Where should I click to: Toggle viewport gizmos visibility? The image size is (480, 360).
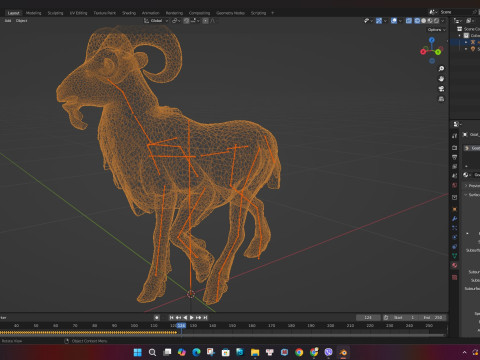pyautogui.click(x=379, y=21)
